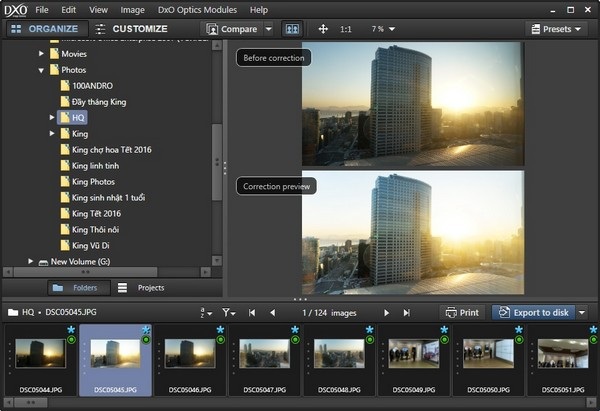Viewport: 600px width, 411px height.
Task: Expand the New Volume (G:) drive
Action: (30, 261)
